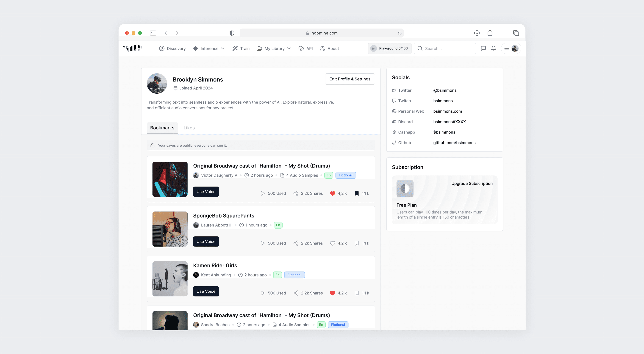
Task: Click the Upgrade Subscription link
Action: [x=472, y=183]
